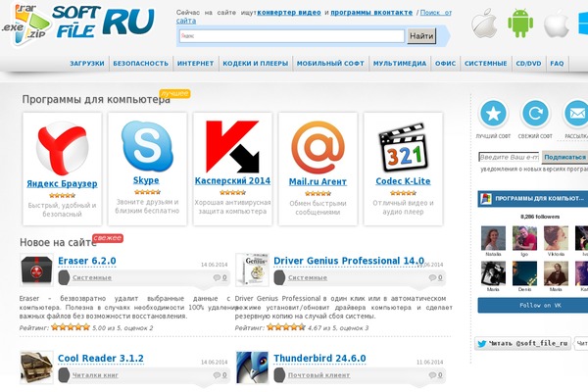This screenshot has height=392, width=588.
Task: Click the Найти search button
Action: (x=421, y=36)
